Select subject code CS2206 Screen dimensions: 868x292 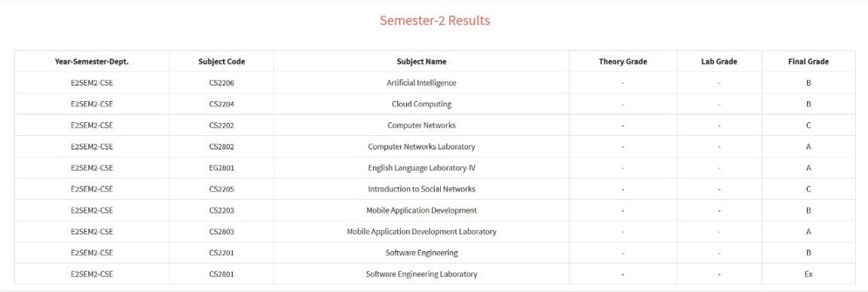(222, 82)
